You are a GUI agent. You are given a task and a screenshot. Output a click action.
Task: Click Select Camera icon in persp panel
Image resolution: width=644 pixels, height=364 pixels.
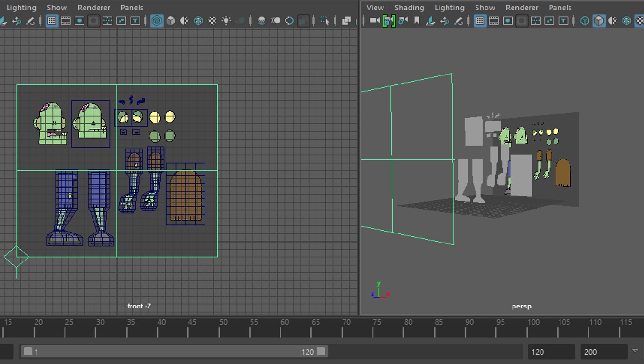[x=375, y=21]
